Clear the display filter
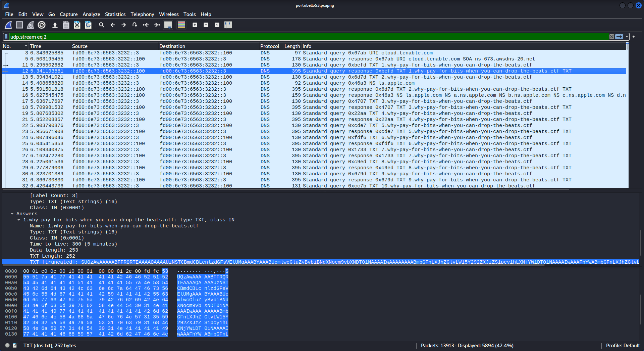Screen dimensions: 644x351 tap(612, 37)
